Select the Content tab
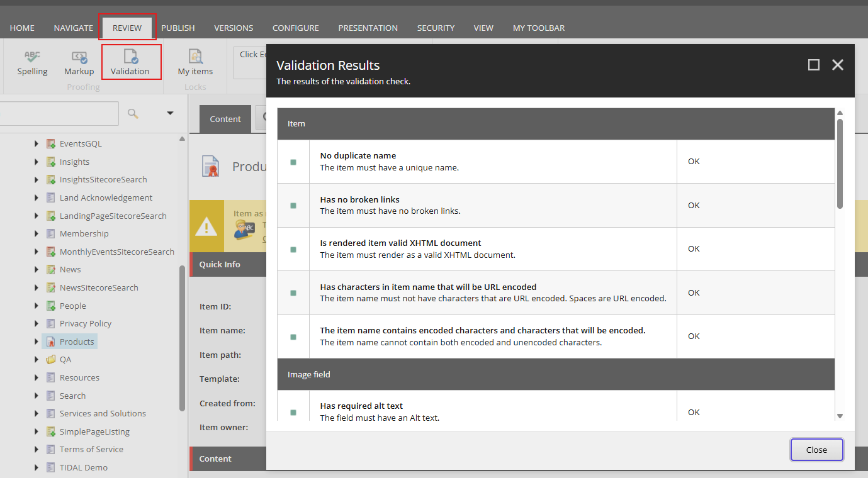 tap(225, 118)
